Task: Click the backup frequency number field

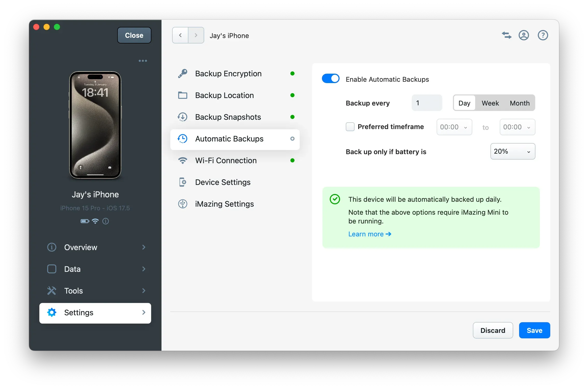Action: [x=427, y=103]
